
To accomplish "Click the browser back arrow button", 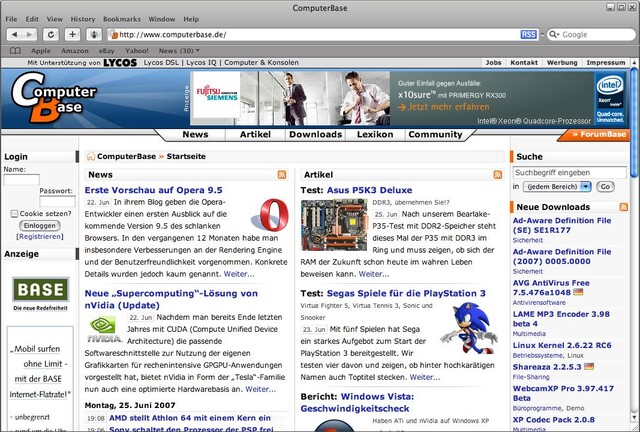I will coord(15,35).
